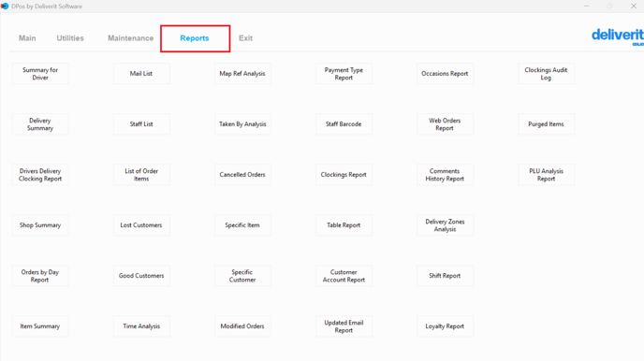This screenshot has width=644, height=361.
Task: Open Delivery Summary report
Action: (x=40, y=123)
